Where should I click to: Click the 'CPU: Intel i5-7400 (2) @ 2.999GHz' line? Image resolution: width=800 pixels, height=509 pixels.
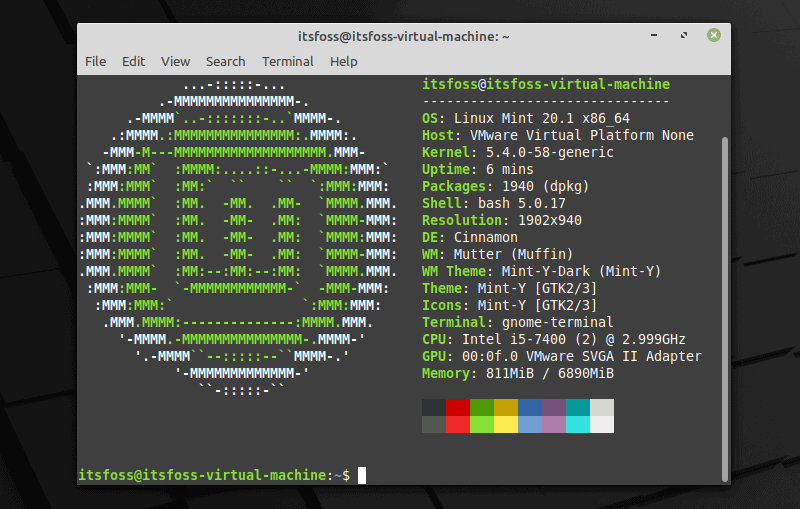(x=554, y=339)
